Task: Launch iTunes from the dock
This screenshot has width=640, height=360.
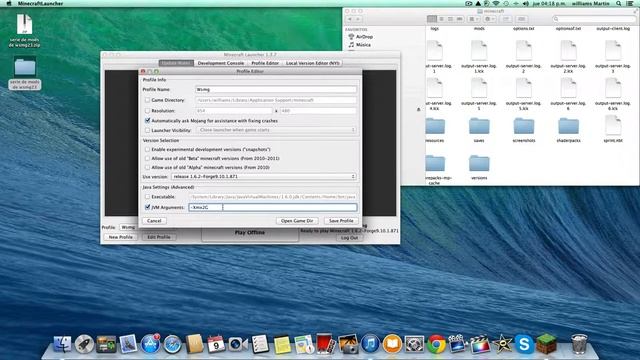Action: (370, 344)
